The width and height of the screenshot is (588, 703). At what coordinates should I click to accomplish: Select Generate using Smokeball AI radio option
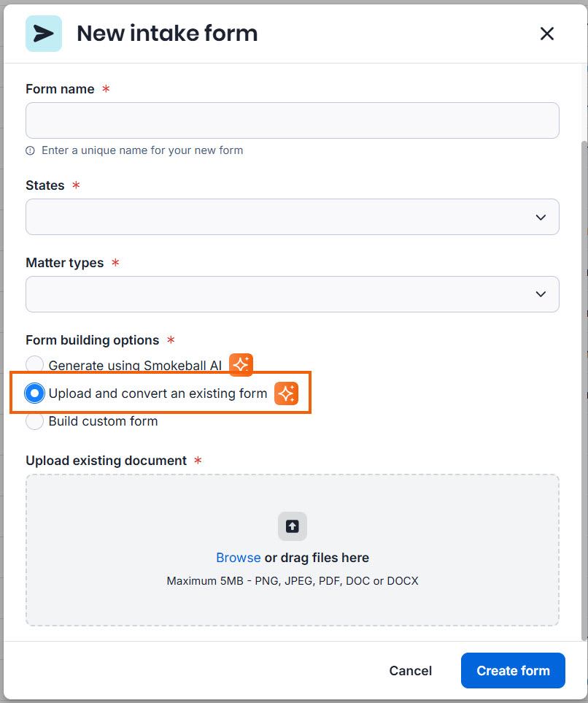[34, 365]
